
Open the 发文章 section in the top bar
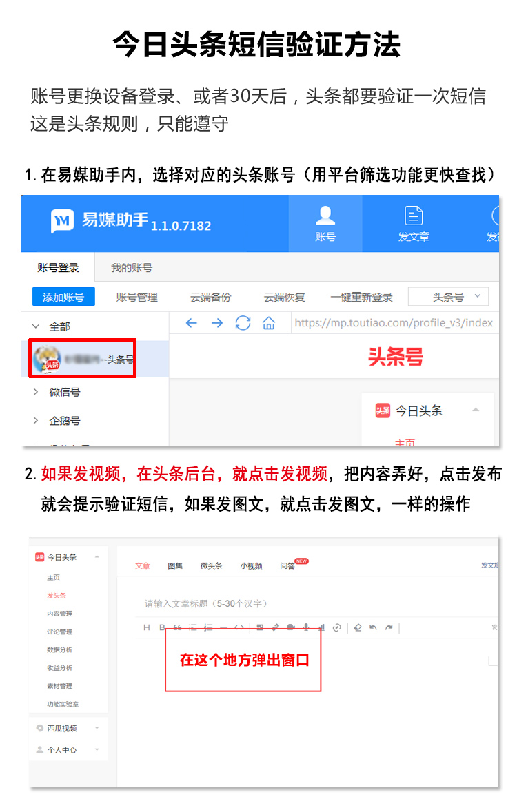414,224
